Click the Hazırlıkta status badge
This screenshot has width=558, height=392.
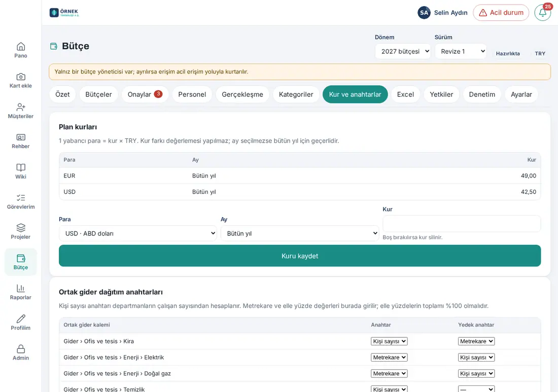pos(508,53)
